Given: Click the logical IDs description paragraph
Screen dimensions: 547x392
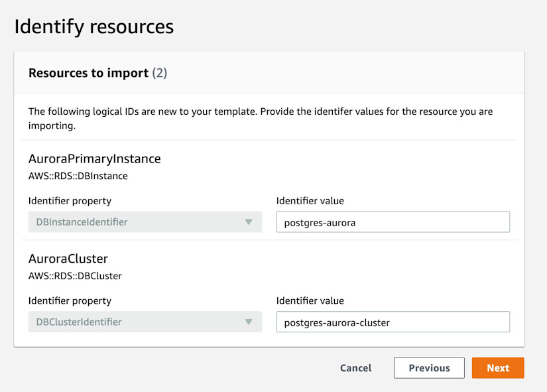Looking at the screenshot, I should tap(260, 118).
